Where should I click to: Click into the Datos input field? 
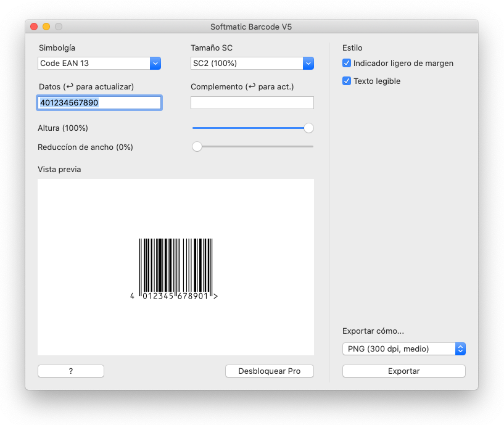point(99,103)
